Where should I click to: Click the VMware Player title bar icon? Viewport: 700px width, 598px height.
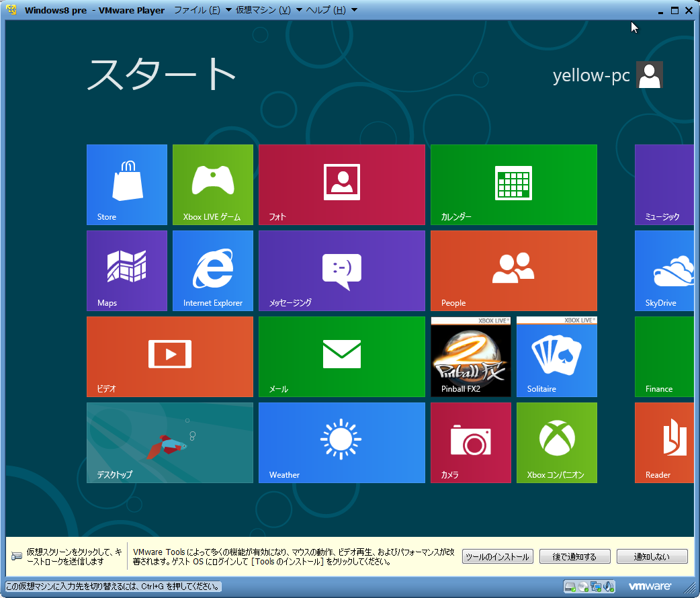[11, 10]
